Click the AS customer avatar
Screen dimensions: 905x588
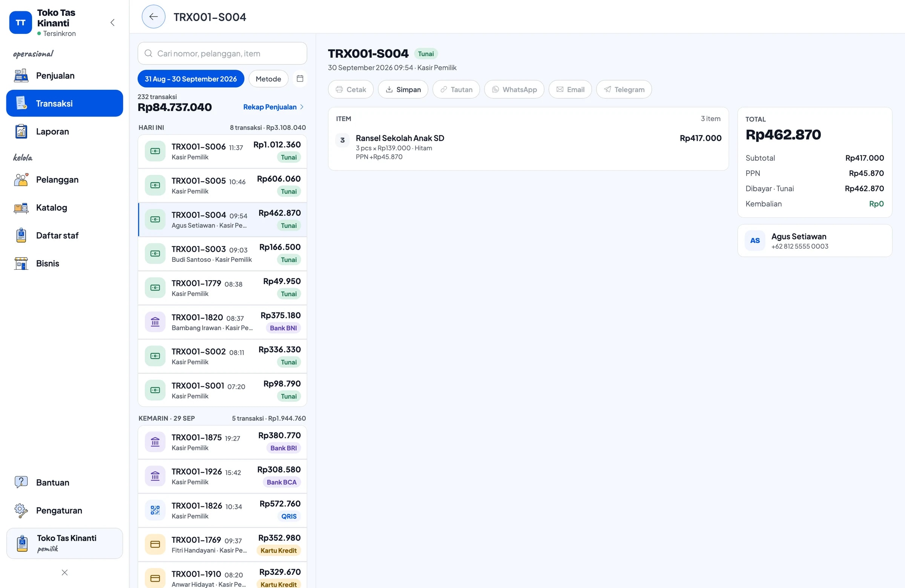(x=755, y=241)
